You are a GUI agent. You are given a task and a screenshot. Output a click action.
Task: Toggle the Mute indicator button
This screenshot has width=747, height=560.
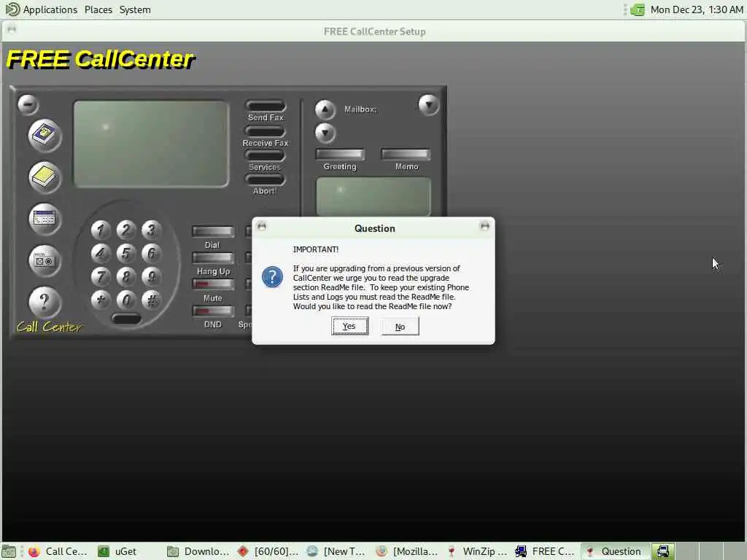tap(213, 284)
